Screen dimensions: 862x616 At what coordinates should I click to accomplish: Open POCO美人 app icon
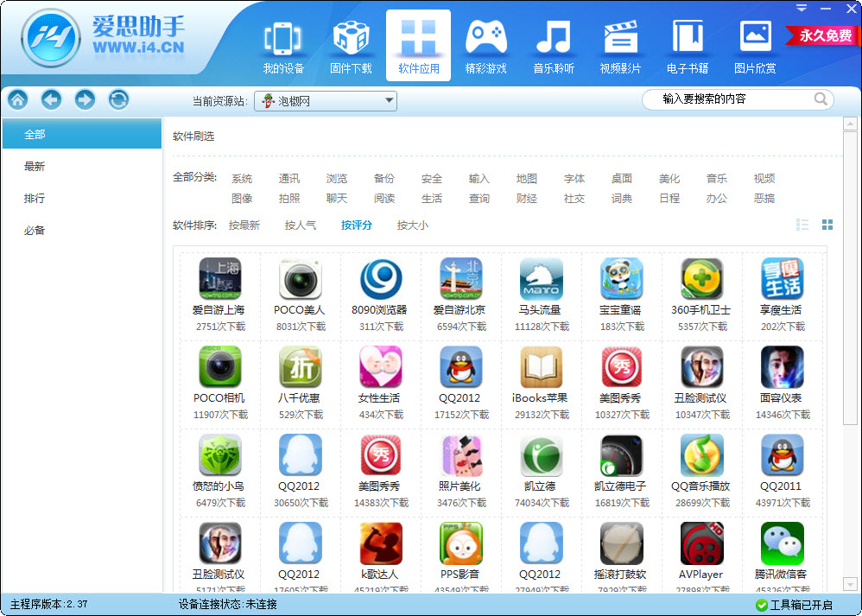click(x=301, y=279)
